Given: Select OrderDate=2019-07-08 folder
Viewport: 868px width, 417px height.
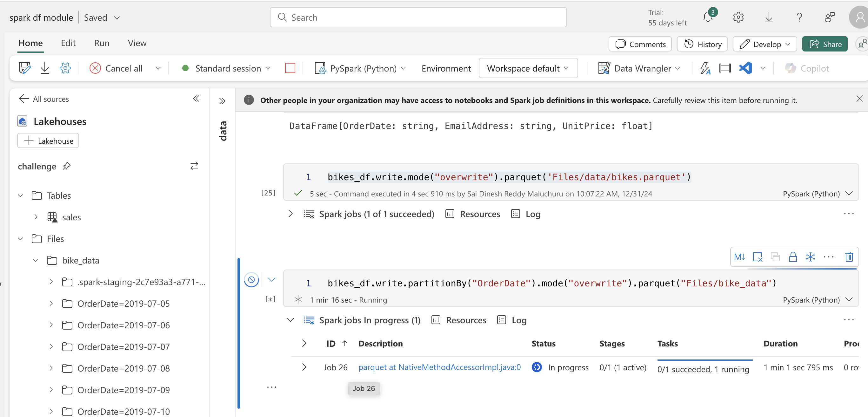Looking at the screenshot, I should (x=123, y=368).
